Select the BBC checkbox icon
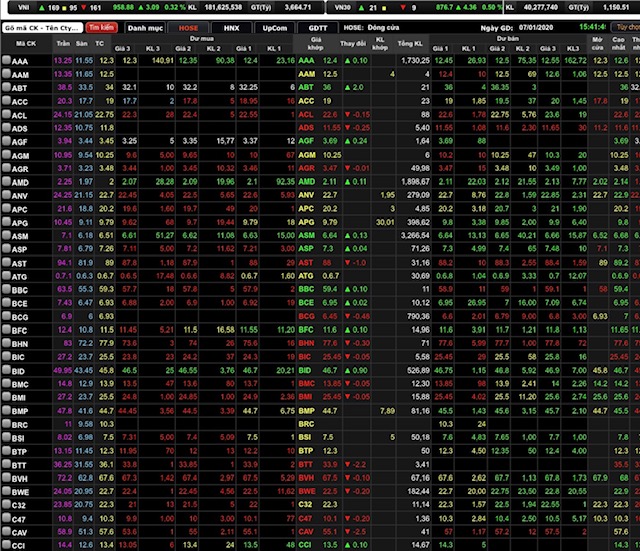This screenshot has height=551, width=640. [x=6, y=289]
